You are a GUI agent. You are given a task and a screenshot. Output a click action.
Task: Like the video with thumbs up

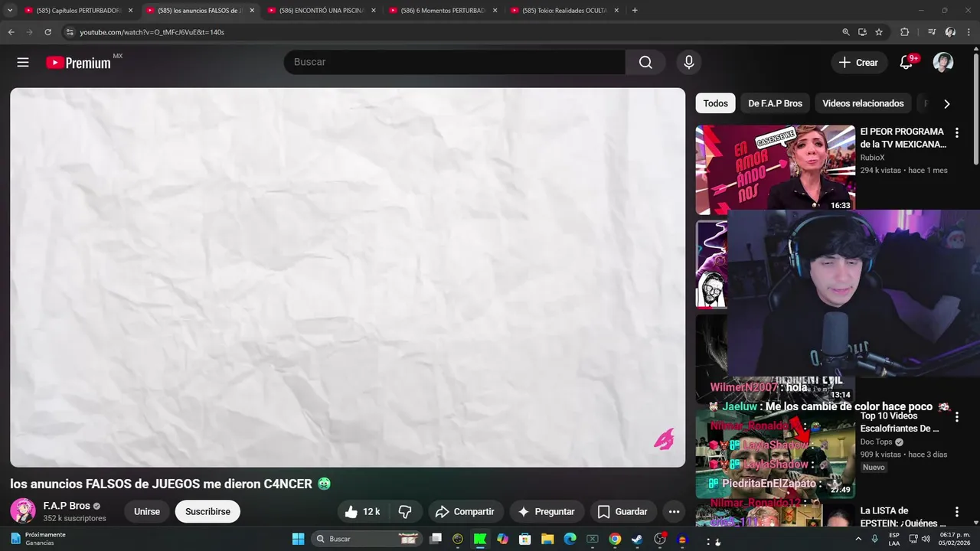pos(363,512)
